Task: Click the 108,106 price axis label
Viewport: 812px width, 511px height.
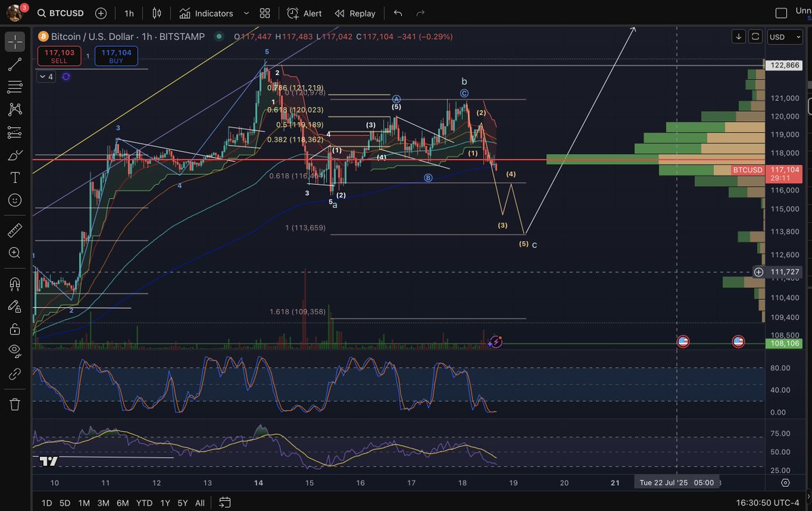Action: [x=784, y=343]
